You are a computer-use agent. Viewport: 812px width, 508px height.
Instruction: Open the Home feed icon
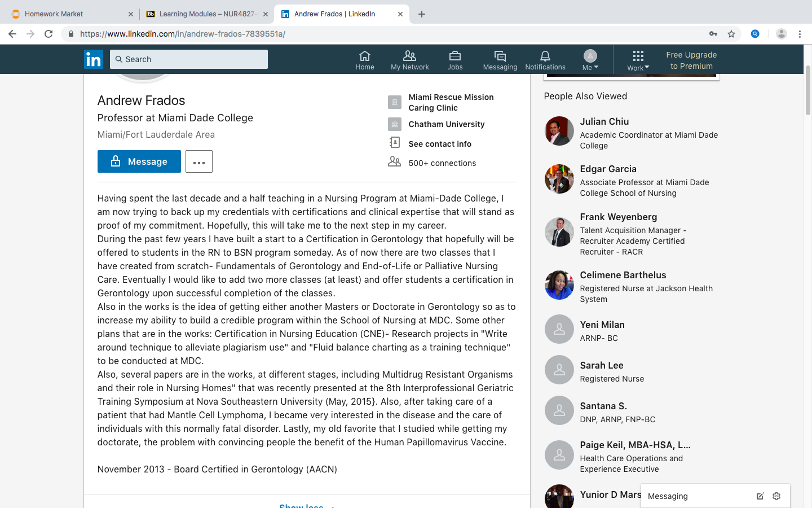[365, 60]
